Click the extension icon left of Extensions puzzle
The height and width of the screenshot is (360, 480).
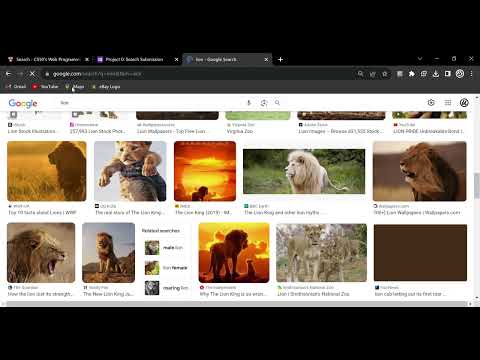coord(400,74)
